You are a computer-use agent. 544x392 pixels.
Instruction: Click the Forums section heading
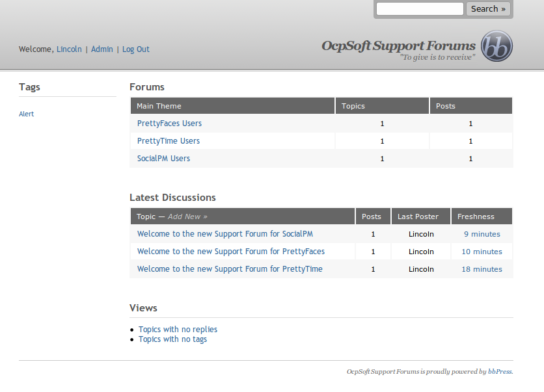coord(147,87)
